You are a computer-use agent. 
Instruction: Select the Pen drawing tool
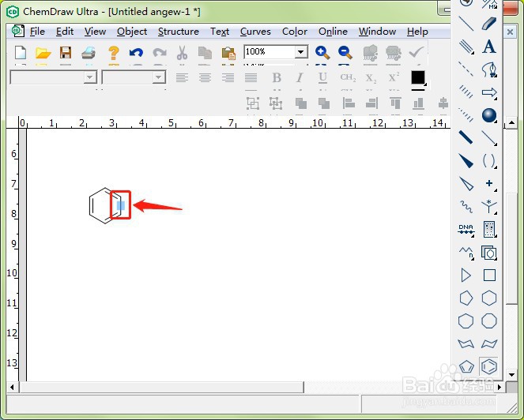point(489,69)
